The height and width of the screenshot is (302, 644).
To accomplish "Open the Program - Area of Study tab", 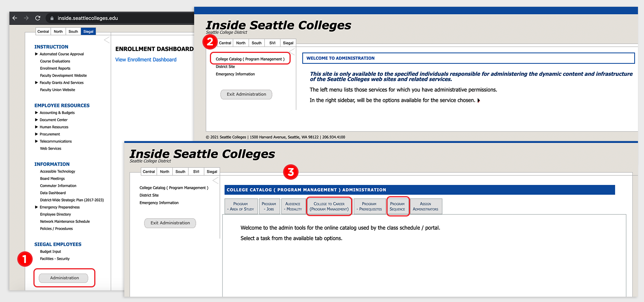I will [x=241, y=206].
